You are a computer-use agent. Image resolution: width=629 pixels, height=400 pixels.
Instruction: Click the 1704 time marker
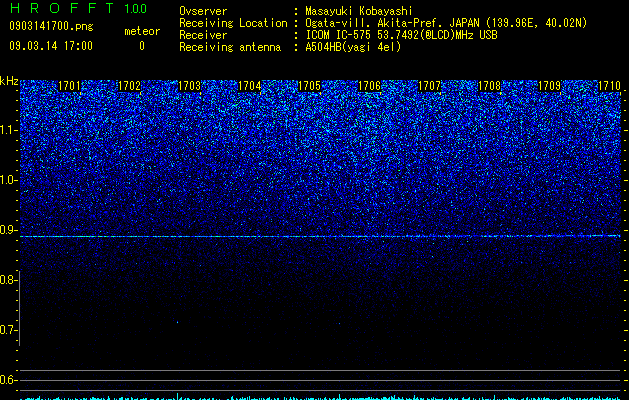tap(250, 86)
